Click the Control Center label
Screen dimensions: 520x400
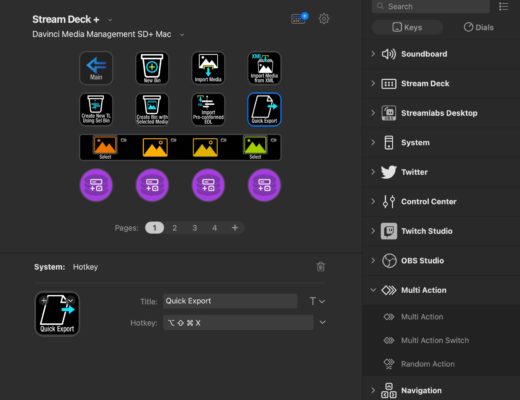(x=429, y=201)
